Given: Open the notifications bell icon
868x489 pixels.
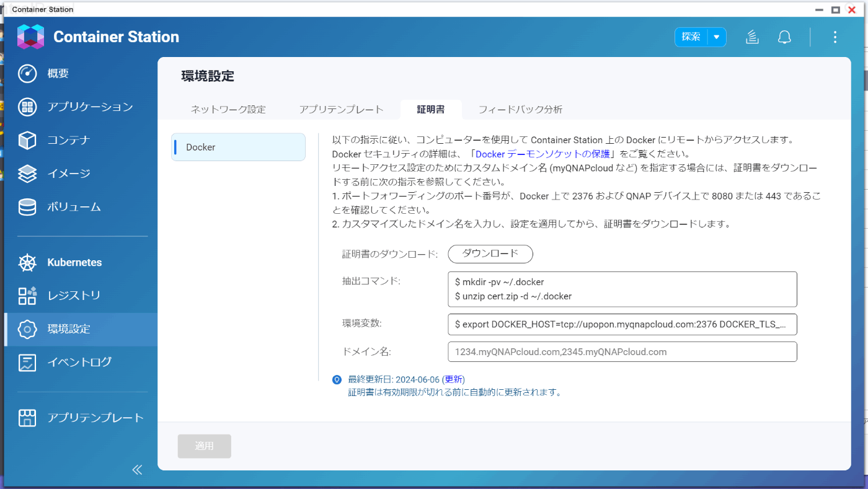Looking at the screenshot, I should point(784,37).
